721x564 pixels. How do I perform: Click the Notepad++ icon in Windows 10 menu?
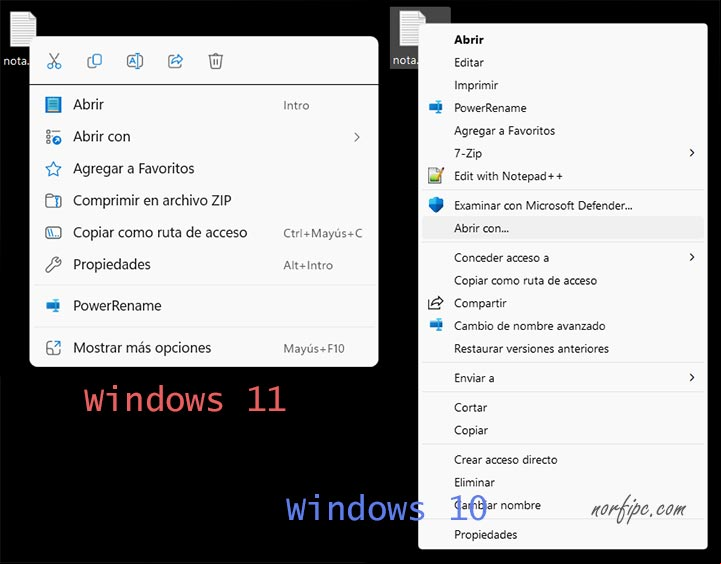pos(435,176)
